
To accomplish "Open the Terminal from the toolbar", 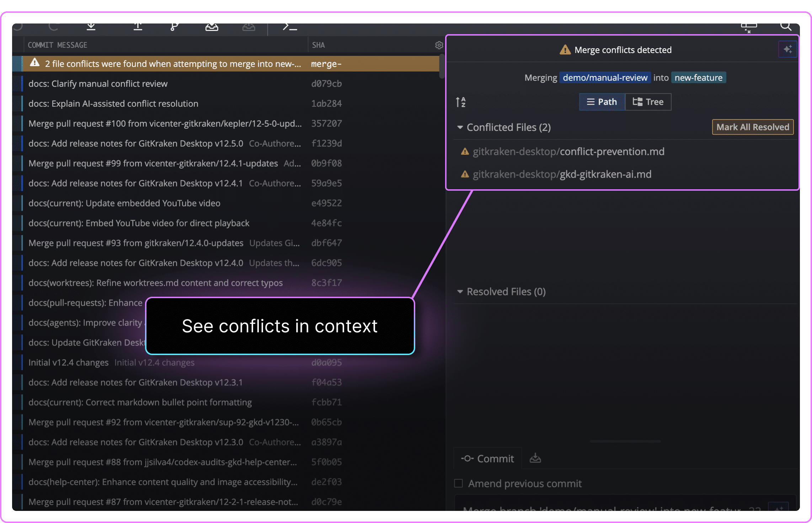I will pyautogui.click(x=290, y=27).
